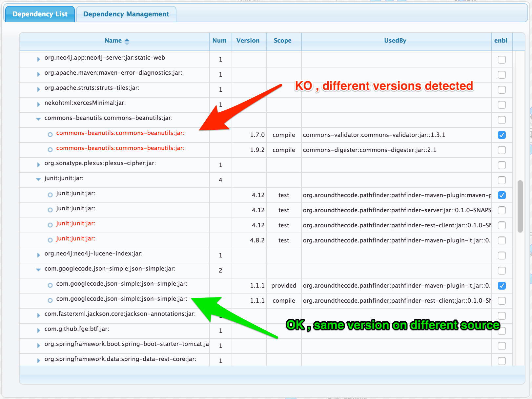Click the Name column sort arrow icon

[x=127, y=41]
